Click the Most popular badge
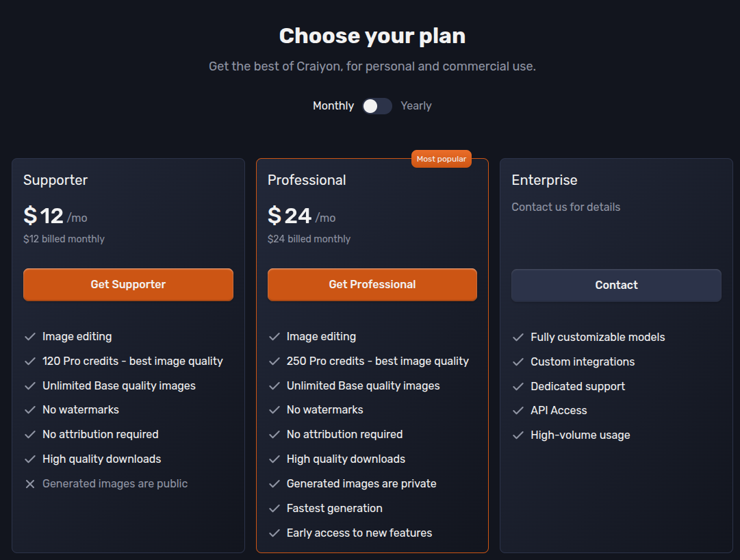Viewport: 740px width, 560px height. [441, 158]
